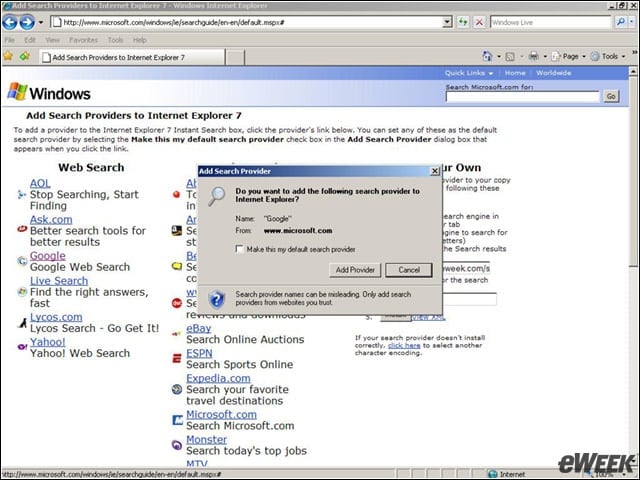Open the Favorites menu
The width and height of the screenshot is (640, 480).
[83, 40]
